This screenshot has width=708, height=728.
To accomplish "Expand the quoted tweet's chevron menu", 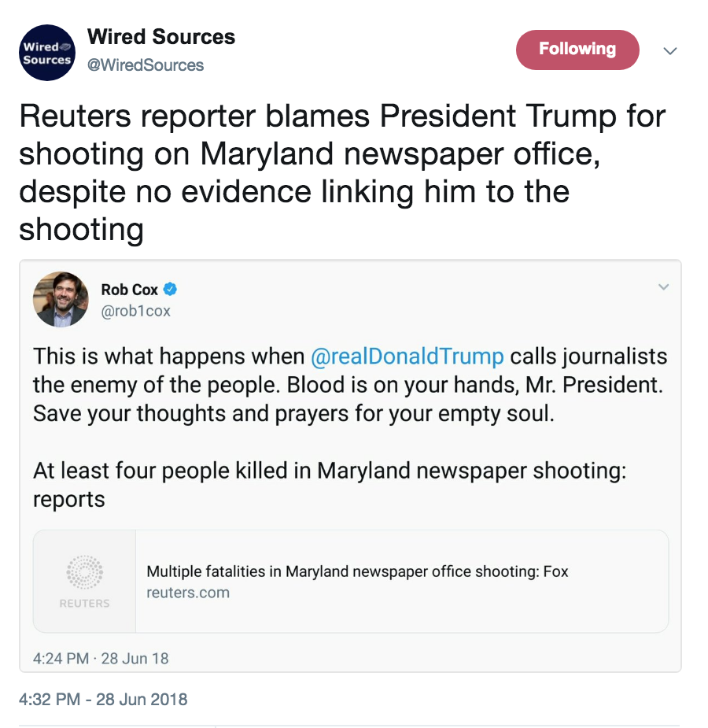I will click(663, 287).
